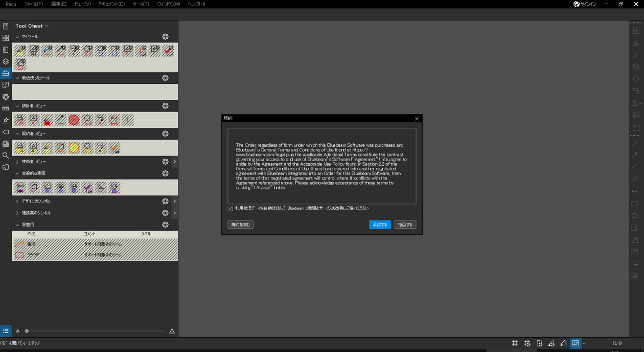
Task: Expand the 建設業のシンボル section
Action: point(17,213)
